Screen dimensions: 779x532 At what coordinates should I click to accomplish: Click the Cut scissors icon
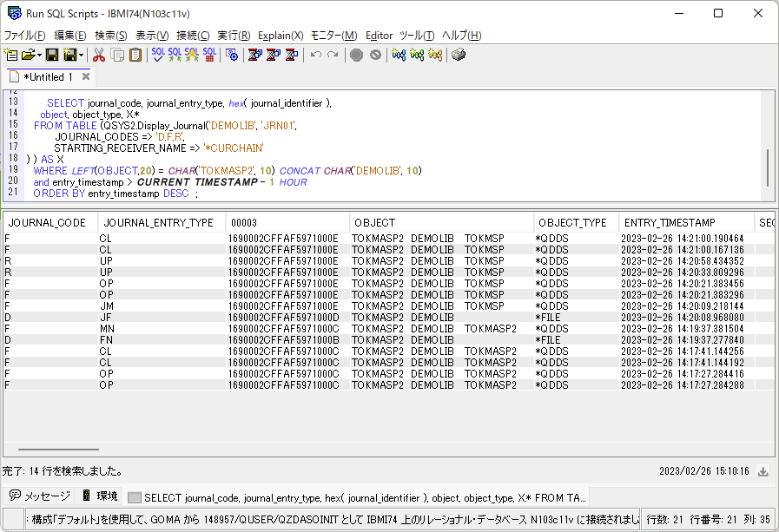tap(99, 55)
